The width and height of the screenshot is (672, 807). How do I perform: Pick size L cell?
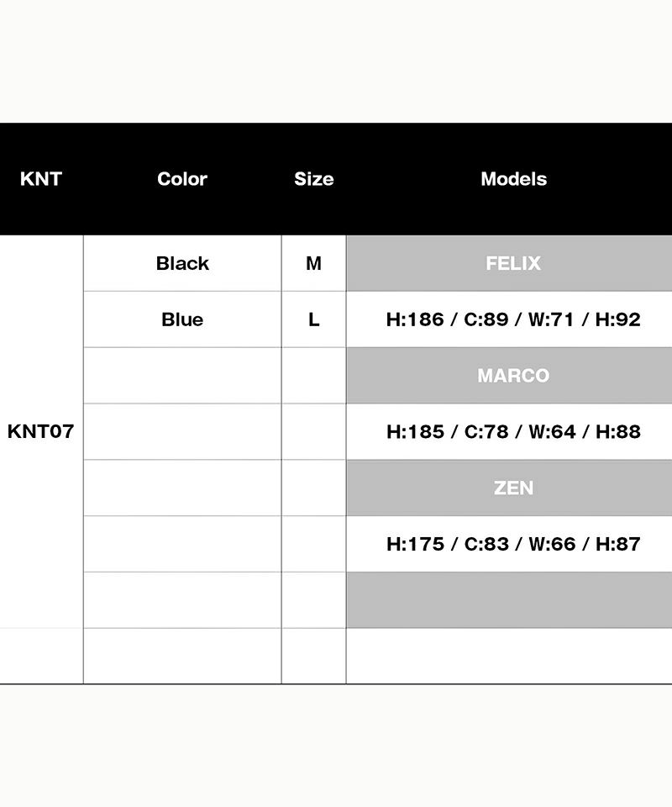(x=313, y=319)
